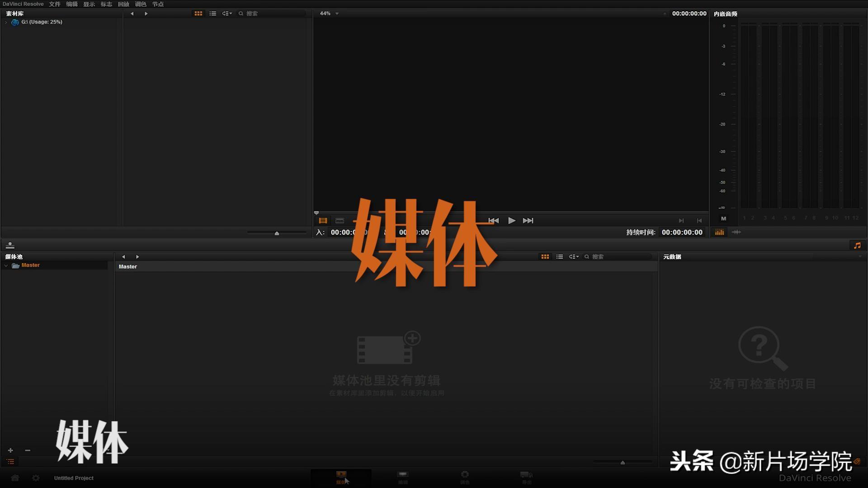Select the source clip viewer mode icon
Screen dimensions: 868x488
pos(323,221)
